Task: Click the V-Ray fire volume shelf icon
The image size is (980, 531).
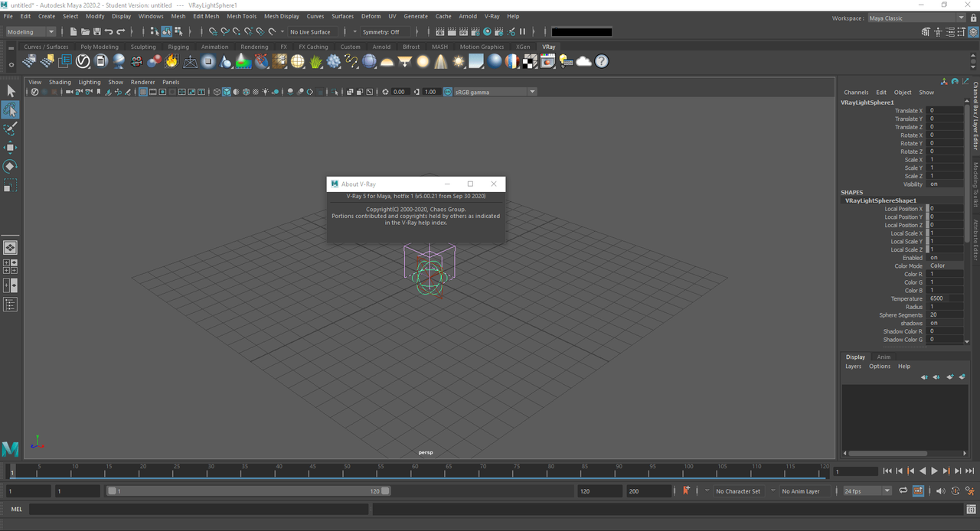Action: [x=171, y=61]
